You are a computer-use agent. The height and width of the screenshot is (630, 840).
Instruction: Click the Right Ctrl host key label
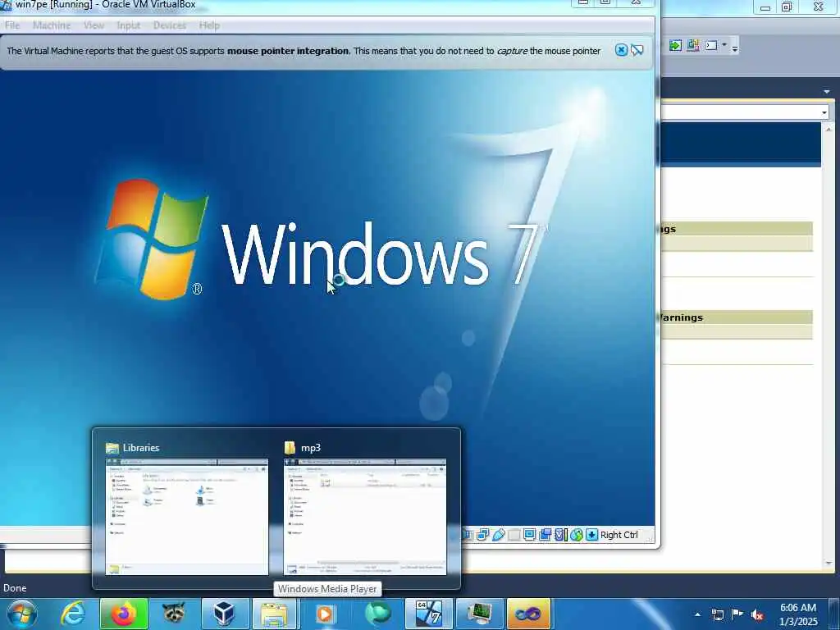[x=619, y=535]
